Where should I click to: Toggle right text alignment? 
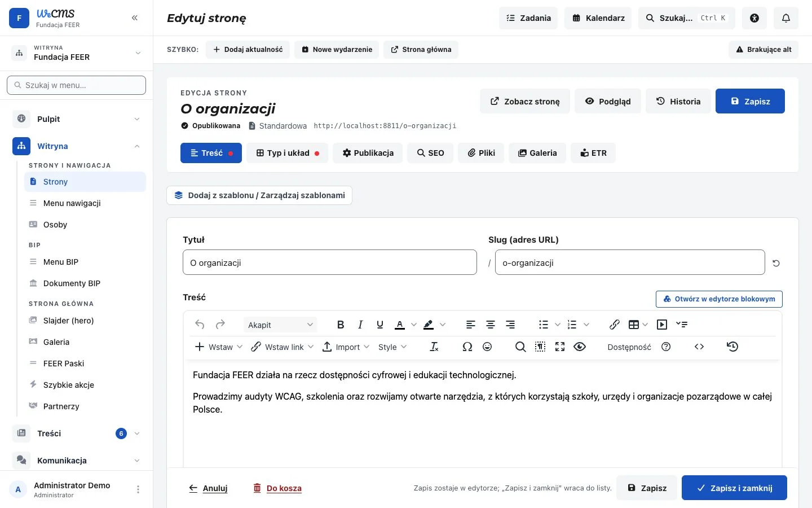510,325
